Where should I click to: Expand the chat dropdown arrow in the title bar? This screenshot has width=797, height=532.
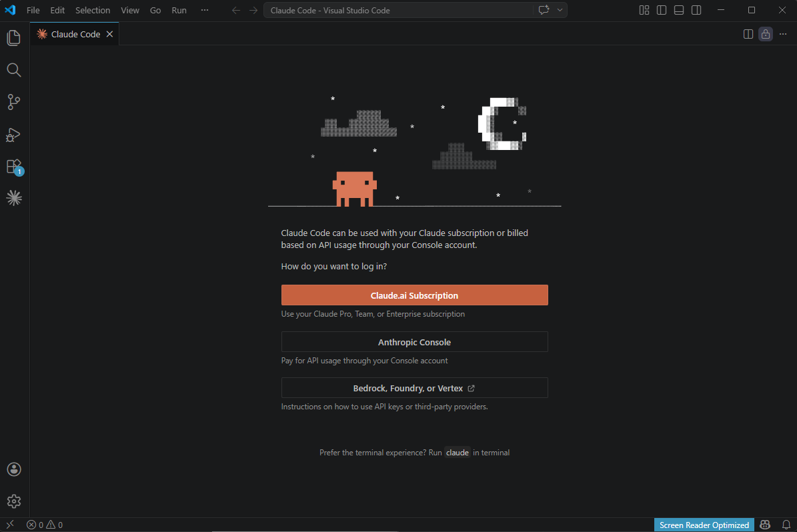(x=560, y=10)
